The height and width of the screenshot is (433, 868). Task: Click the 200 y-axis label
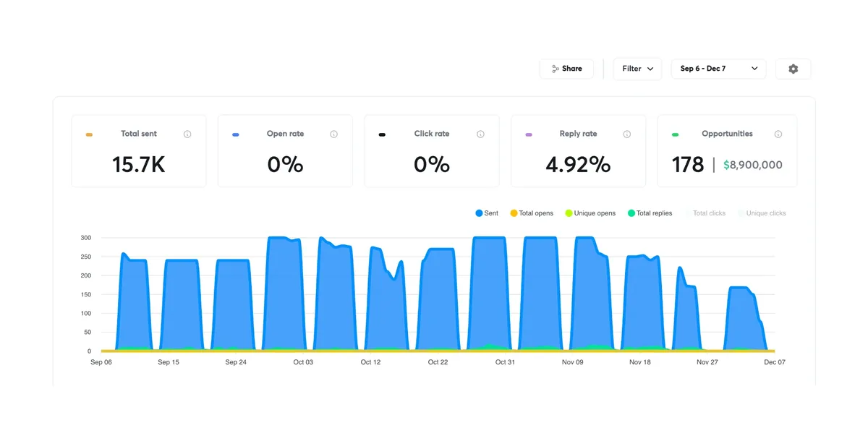click(x=85, y=275)
